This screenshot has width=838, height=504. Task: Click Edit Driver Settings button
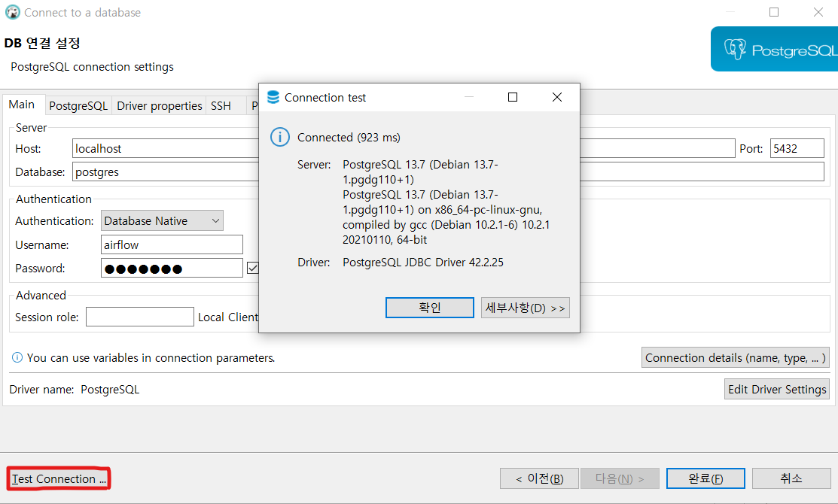[x=777, y=389]
